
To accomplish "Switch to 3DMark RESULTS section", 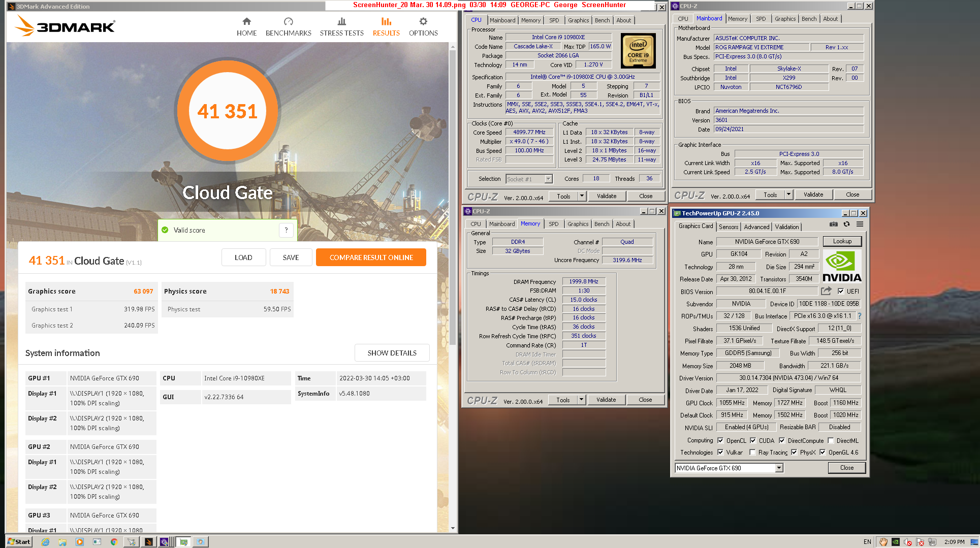I will coord(386,27).
